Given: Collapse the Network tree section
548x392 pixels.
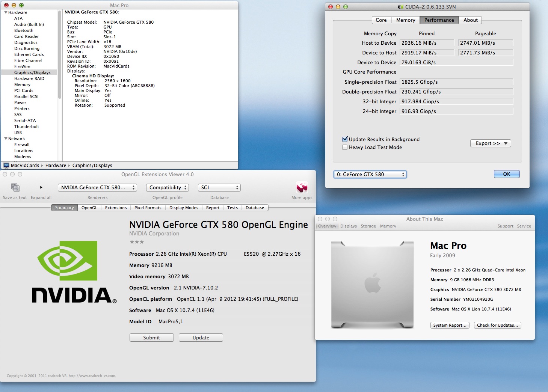Looking at the screenshot, I should (x=6, y=139).
